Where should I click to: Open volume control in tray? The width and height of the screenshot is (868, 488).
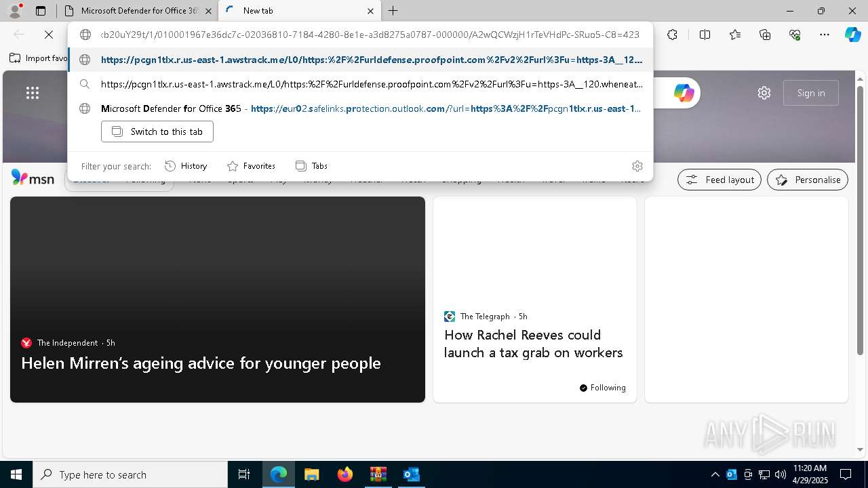click(x=781, y=474)
